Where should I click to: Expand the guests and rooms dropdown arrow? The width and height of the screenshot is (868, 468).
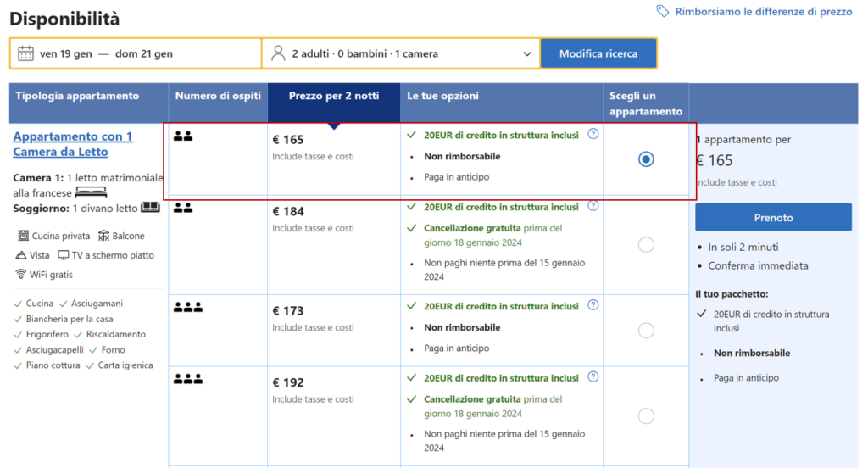527,53
